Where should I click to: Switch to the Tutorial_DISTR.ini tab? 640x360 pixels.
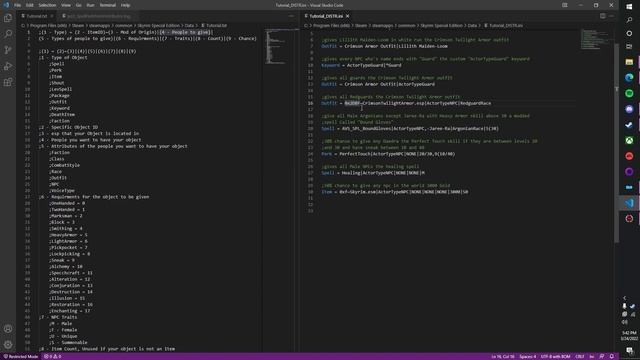(326, 16)
